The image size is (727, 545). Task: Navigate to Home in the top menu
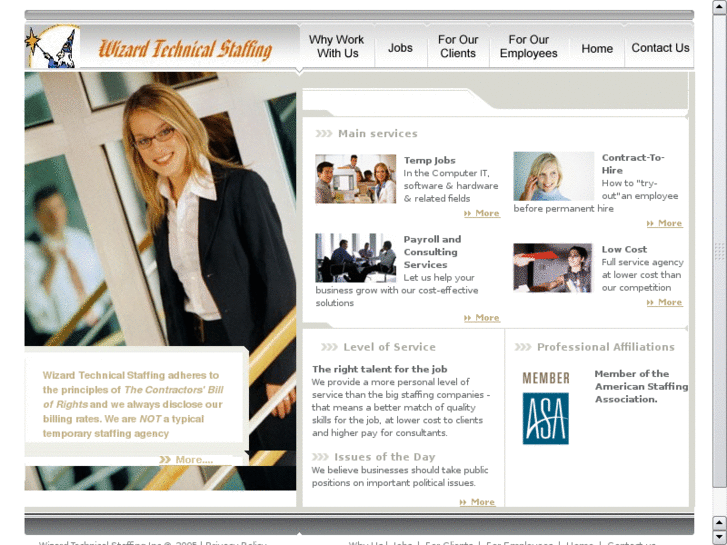(597, 48)
